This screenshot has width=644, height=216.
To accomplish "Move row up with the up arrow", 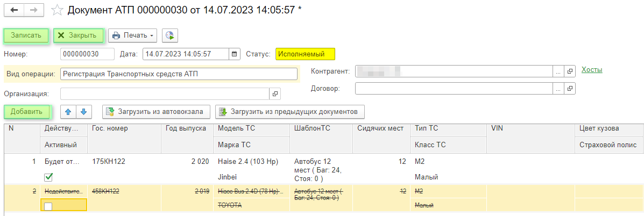I will point(68,112).
